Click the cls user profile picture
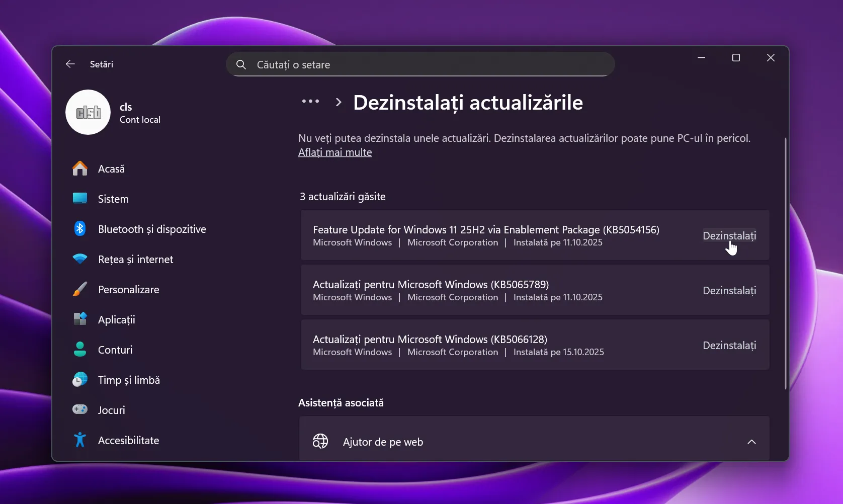Viewport: 843px width, 504px height. tap(88, 112)
